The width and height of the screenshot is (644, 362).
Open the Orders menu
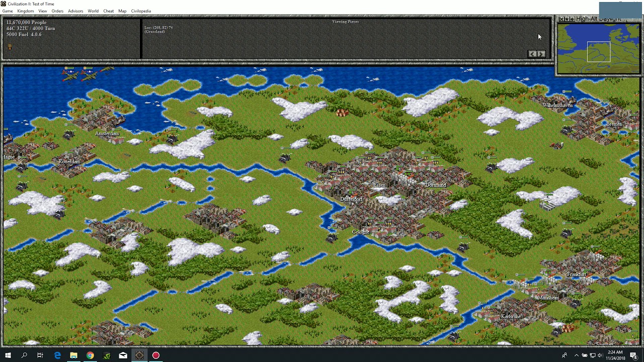57,11
